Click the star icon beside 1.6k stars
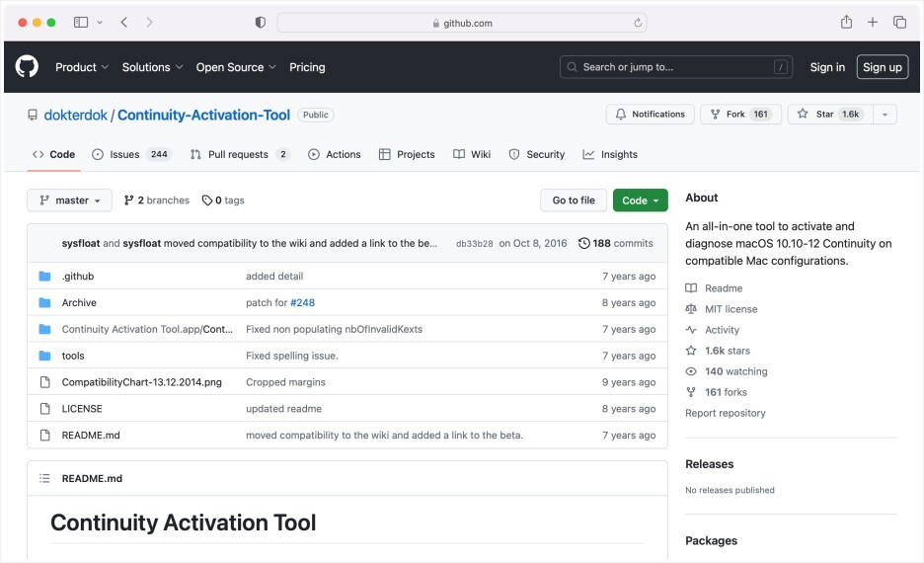 click(x=691, y=351)
